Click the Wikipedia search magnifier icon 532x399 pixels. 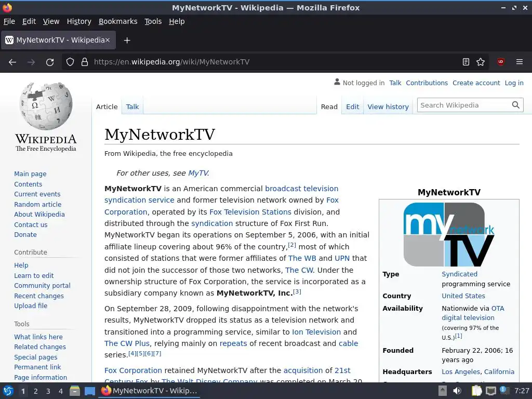[516, 105]
